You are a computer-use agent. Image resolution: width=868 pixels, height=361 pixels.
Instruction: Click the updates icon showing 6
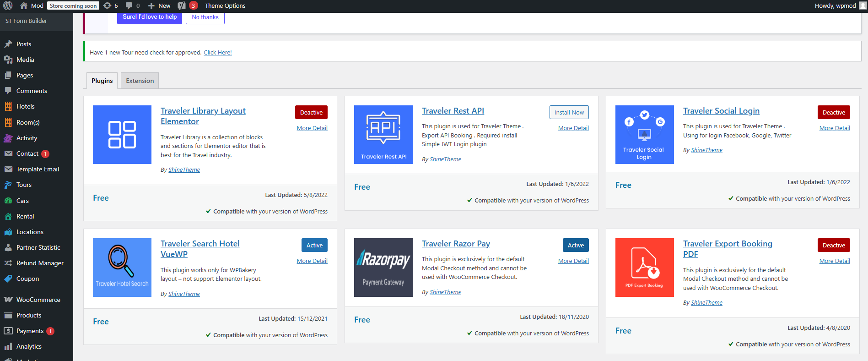(x=107, y=5)
